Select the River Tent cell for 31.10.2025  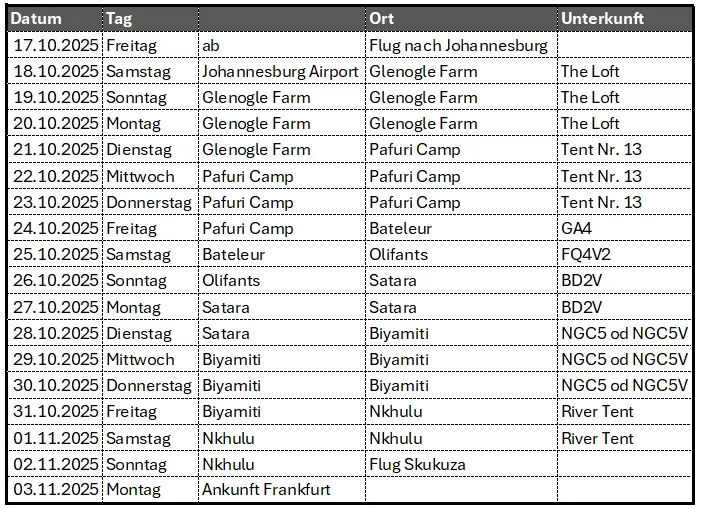[625, 411]
